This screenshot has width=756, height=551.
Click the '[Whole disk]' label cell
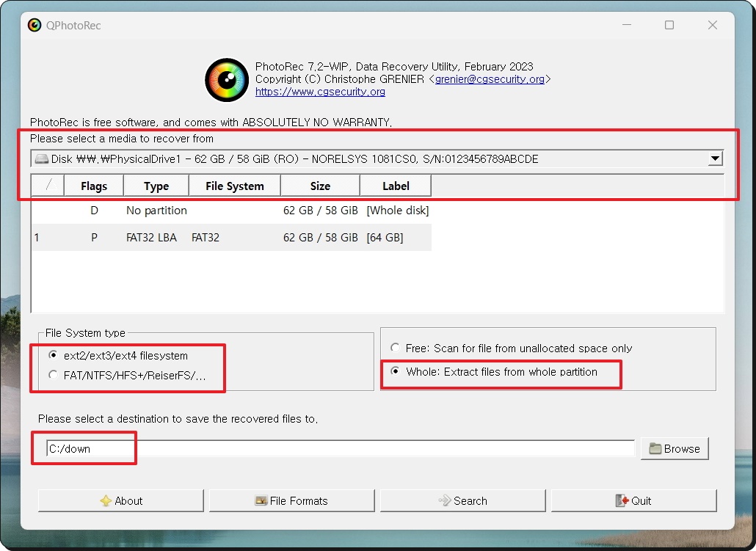tap(398, 210)
